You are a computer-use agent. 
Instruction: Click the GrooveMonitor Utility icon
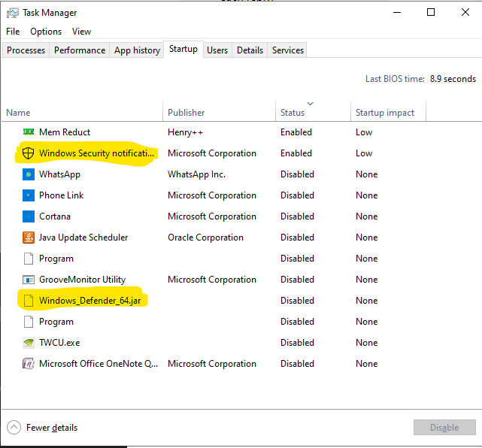[x=29, y=280]
